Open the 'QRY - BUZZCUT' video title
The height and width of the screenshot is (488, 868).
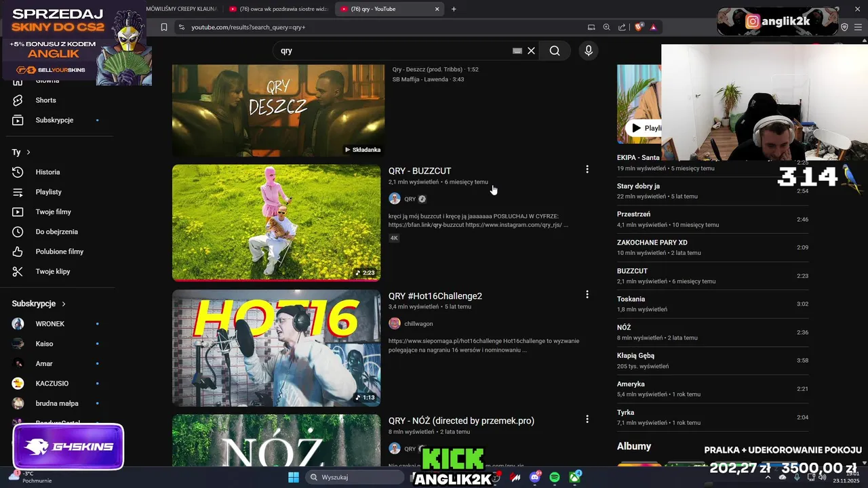(x=420, y=171)
